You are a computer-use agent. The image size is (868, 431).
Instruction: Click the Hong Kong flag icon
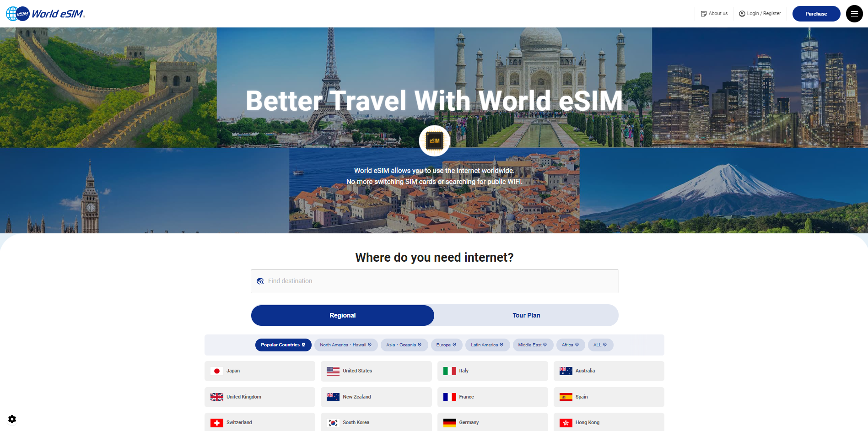[x=566, y=423]
